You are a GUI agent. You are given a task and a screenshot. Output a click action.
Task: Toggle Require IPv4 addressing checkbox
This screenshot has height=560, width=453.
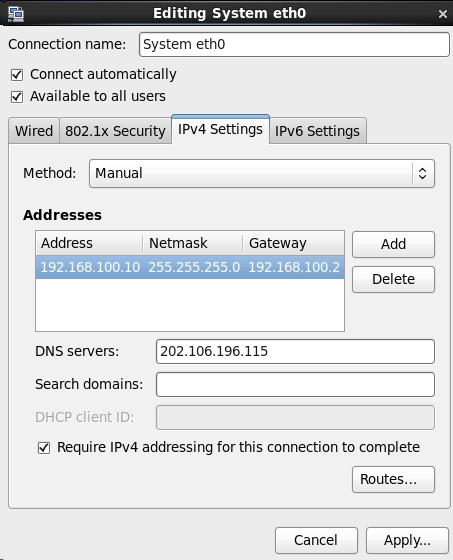tap(44, 448)
